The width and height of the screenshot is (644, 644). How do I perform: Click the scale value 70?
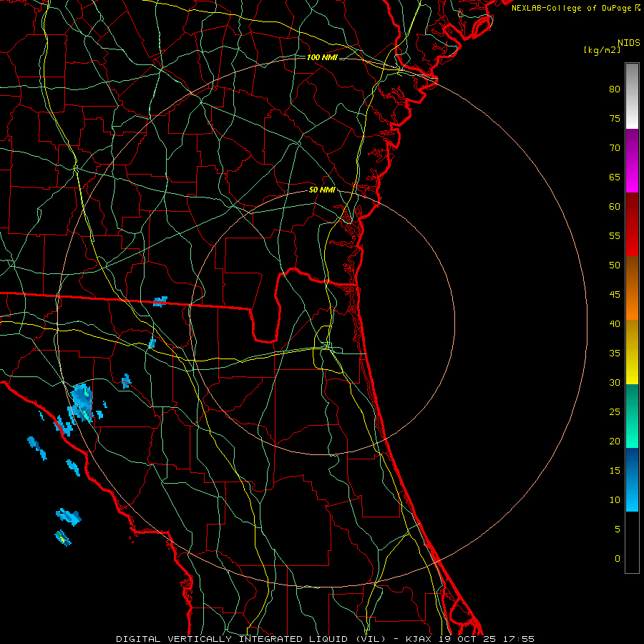(615, 148)
